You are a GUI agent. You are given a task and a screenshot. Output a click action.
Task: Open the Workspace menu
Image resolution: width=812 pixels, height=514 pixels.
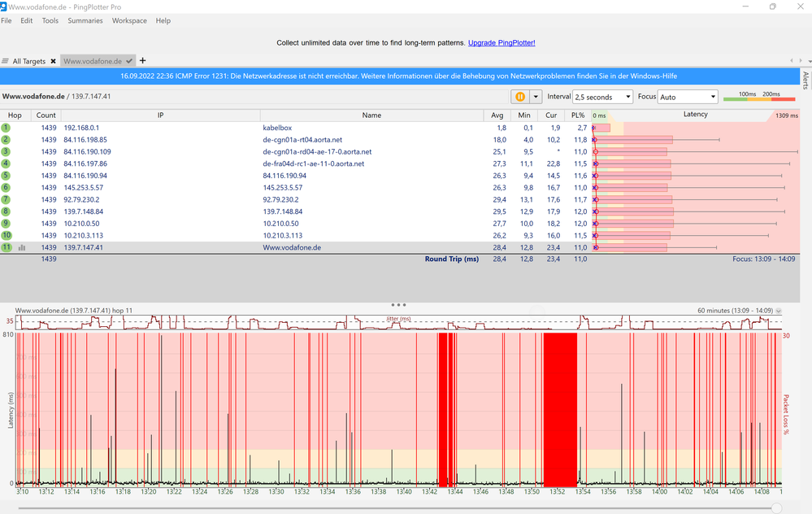[x=129, y=20]
